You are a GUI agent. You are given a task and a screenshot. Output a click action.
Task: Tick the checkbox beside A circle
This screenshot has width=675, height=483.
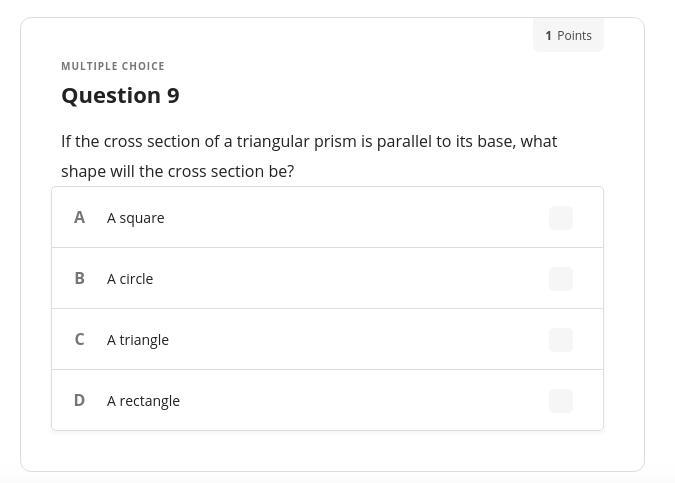click(561, 279)
